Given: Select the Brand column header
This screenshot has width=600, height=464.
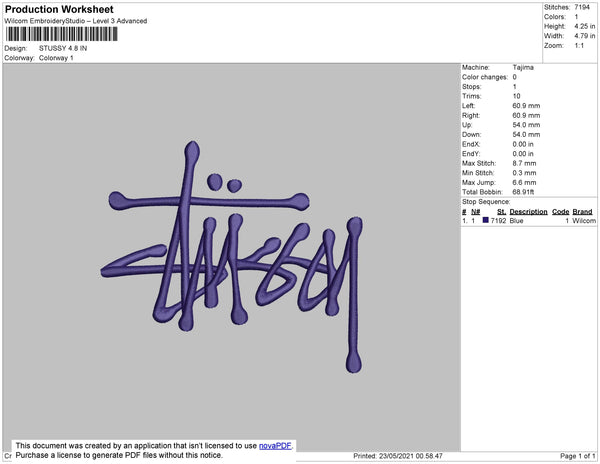Looking at the screenshot, I should coord(582,212).
